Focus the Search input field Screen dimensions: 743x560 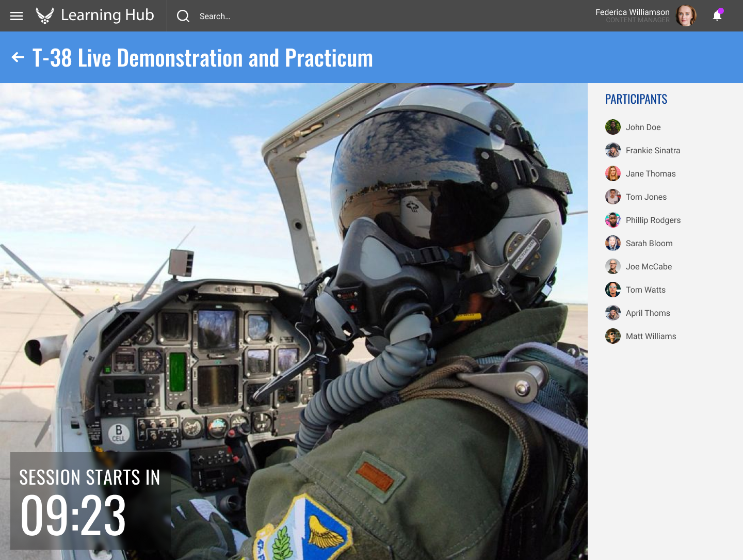coord(215,17)
